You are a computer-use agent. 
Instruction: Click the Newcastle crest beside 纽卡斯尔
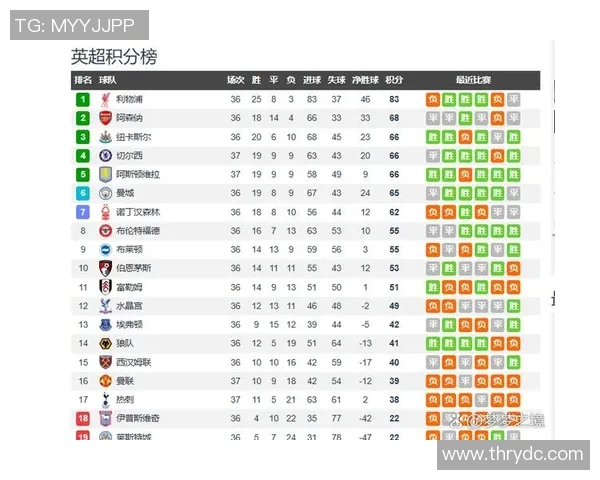pos(105,137)
